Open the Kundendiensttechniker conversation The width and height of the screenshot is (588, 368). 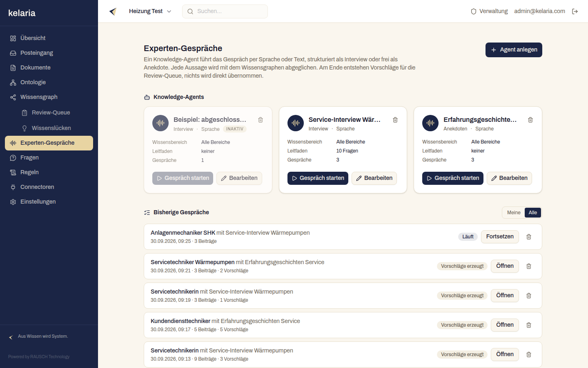click(x=505, y=325)
